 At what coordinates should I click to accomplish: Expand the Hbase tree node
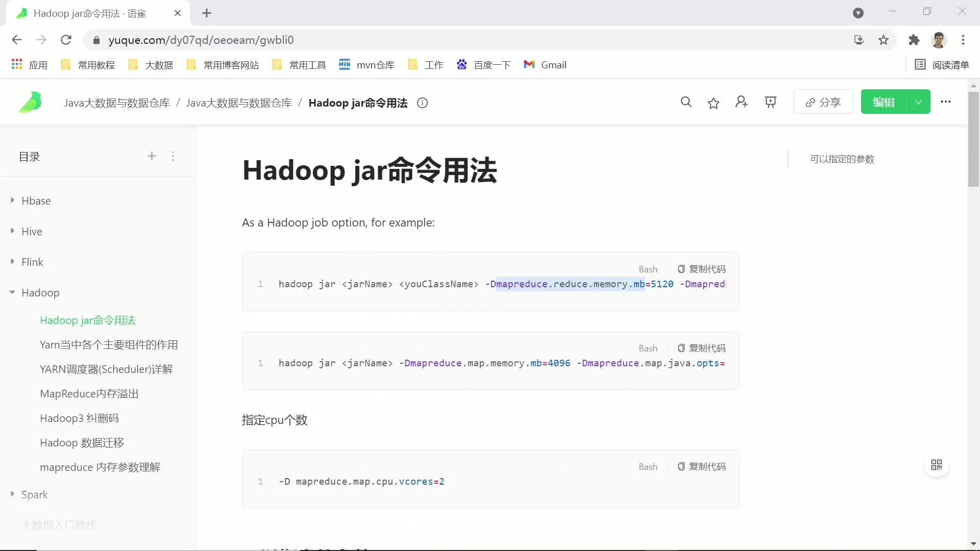[x=12, y=201]
